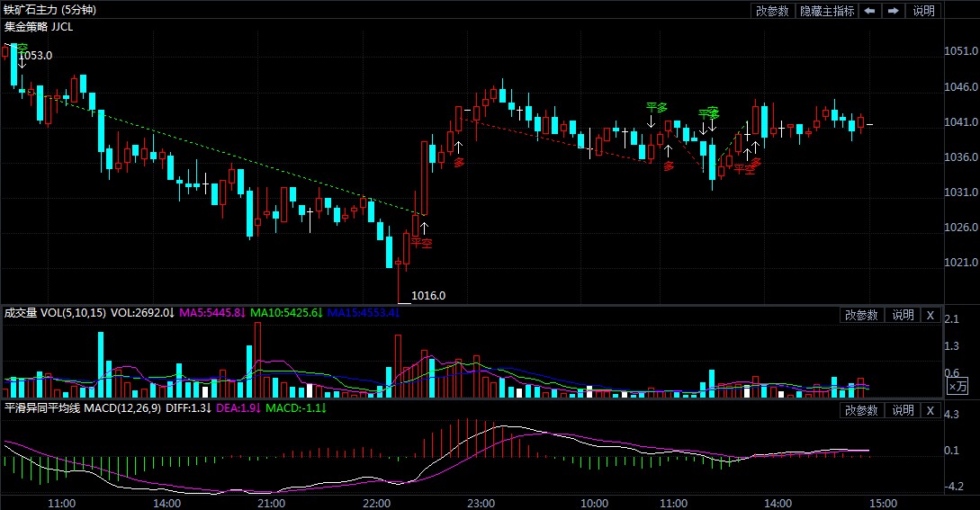Screen dimensions: 980x510
Task: Click the 1016.0 low price marker
Action: click(428, 295)
